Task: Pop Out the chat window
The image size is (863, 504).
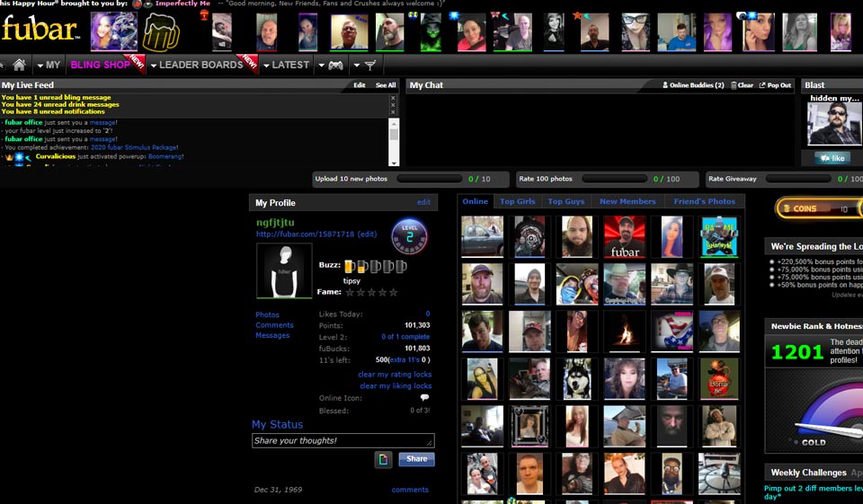Action: click(775, 85)
